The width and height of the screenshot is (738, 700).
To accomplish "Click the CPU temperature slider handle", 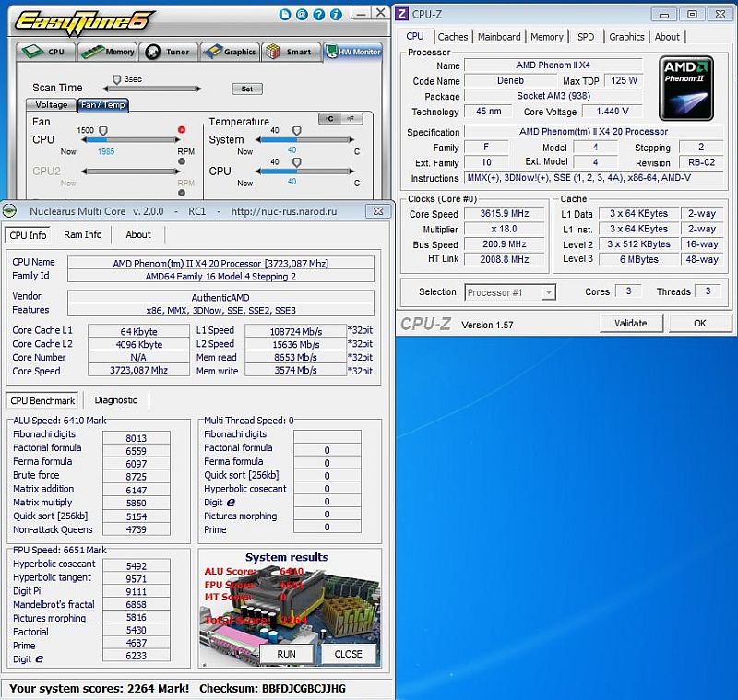I will (296, 162).
